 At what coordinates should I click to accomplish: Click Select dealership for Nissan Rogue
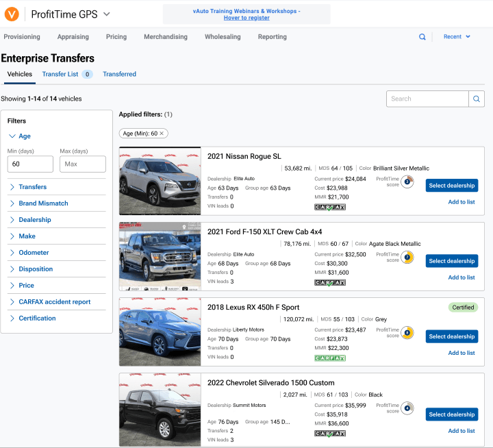click(x=452, y=186)
